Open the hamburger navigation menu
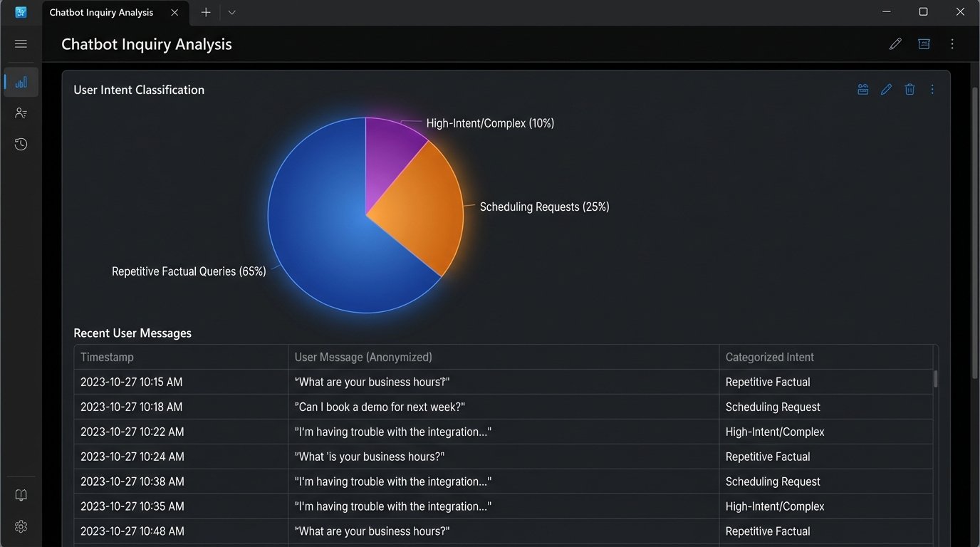 [21, 44]
